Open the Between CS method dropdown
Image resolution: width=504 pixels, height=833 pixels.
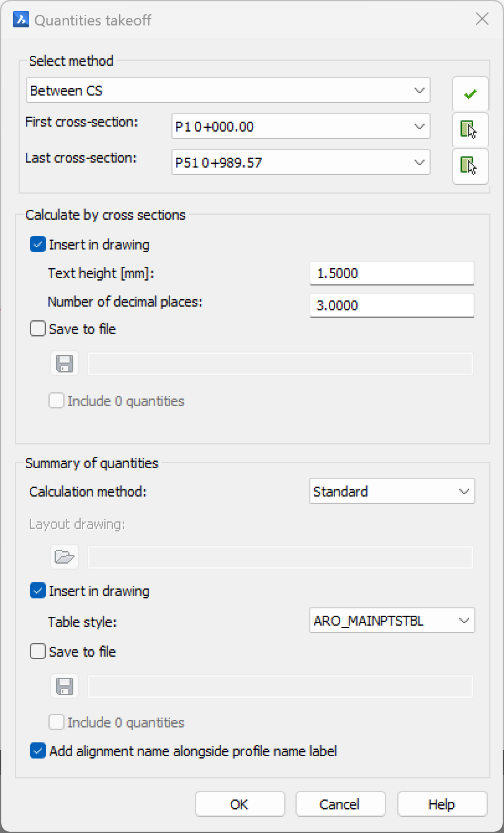pos(228,91)
